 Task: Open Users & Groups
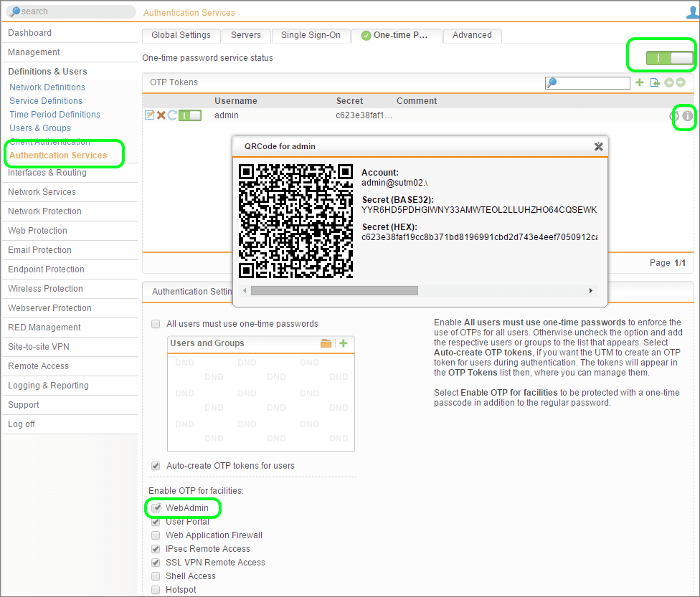point(40,128)
